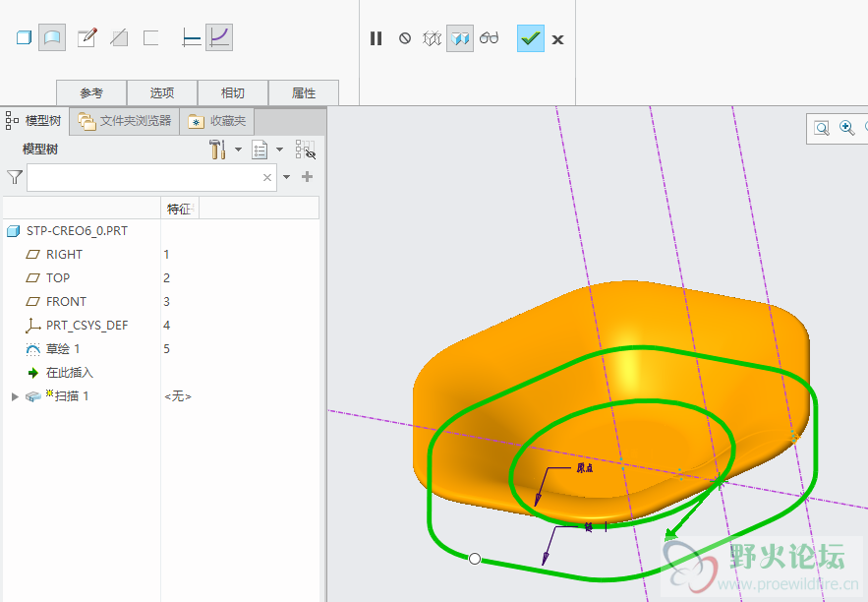Click the tree columns list icon
Viewport: 868px width, 602px height.
pos(260,150)
